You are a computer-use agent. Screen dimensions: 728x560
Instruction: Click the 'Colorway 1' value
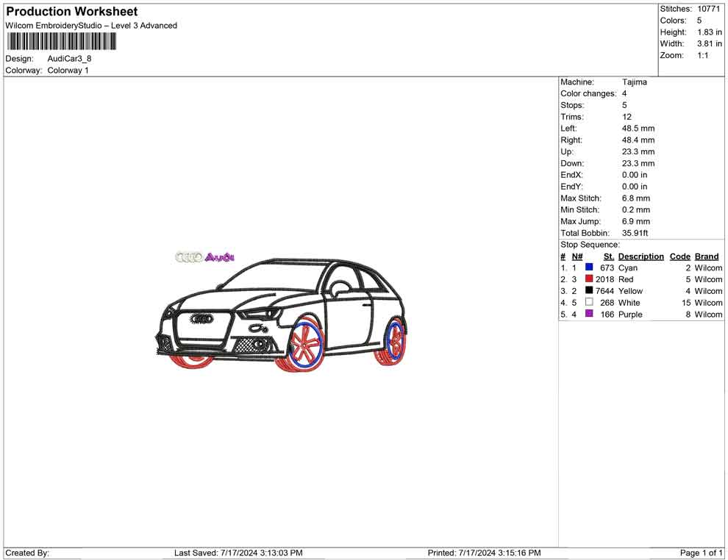(x=68, y=71)
